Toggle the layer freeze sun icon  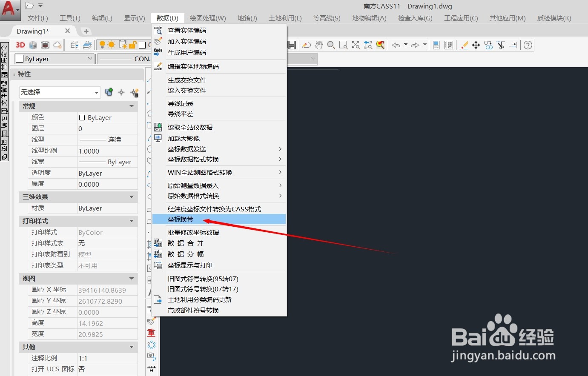112,45
